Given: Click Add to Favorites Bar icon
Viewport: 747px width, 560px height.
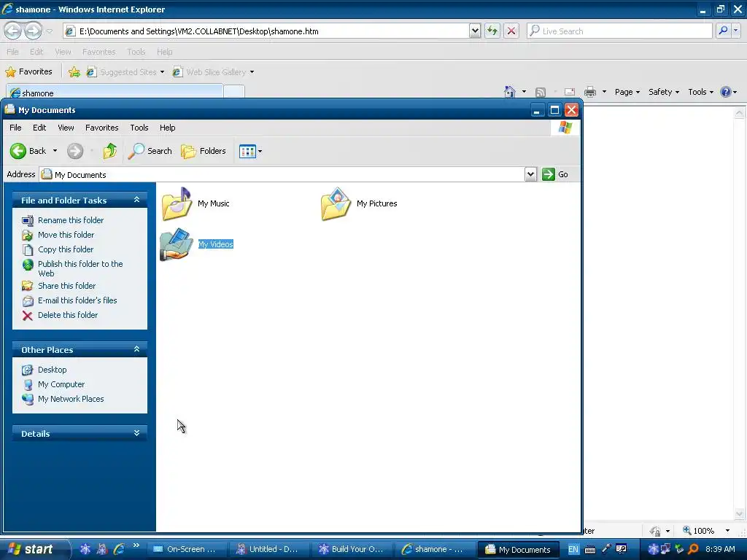Looking at the screenshot, I should [74, 72].
